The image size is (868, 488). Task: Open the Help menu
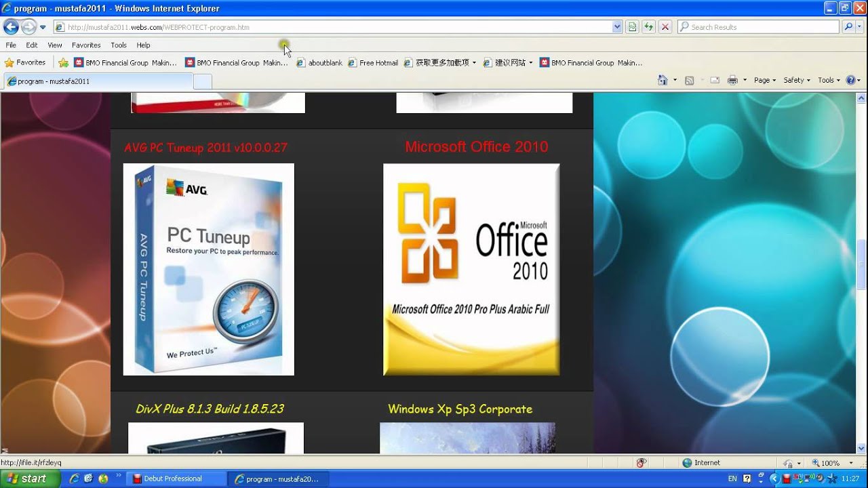point(143,45)
